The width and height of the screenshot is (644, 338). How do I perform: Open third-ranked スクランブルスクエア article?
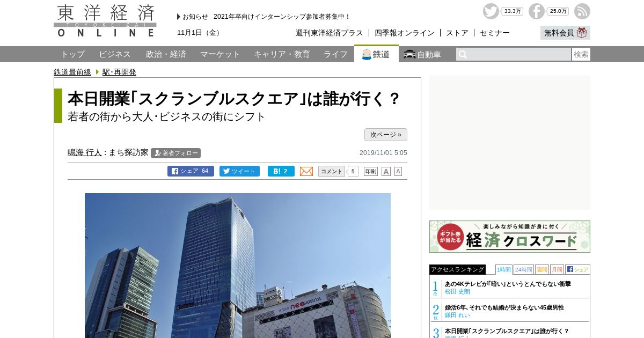(x=507, y=331)
